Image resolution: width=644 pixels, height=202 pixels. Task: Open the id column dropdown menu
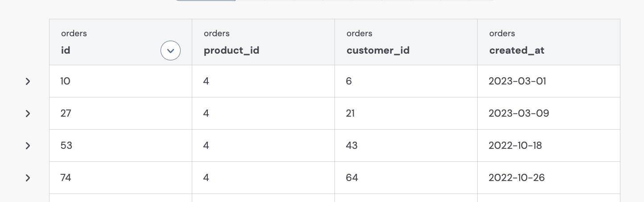pyautogui.click(x=170, y=50)
